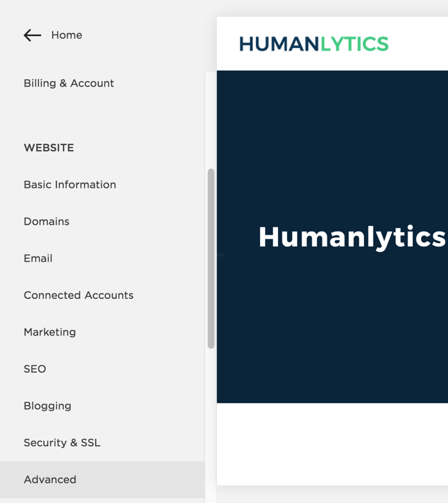Go back via the Home label
This screenshot has width=448, height=503.
(x=67, y=35)
